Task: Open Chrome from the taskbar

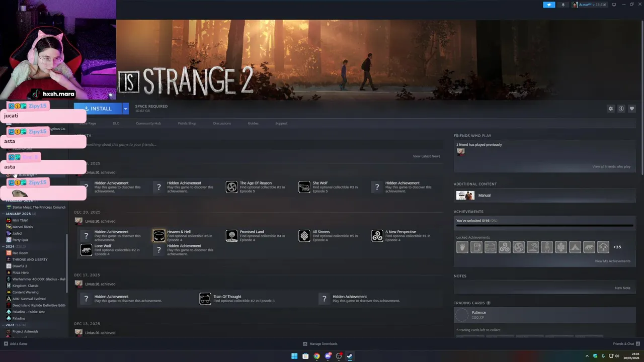Action: click(x=316, y=356)
